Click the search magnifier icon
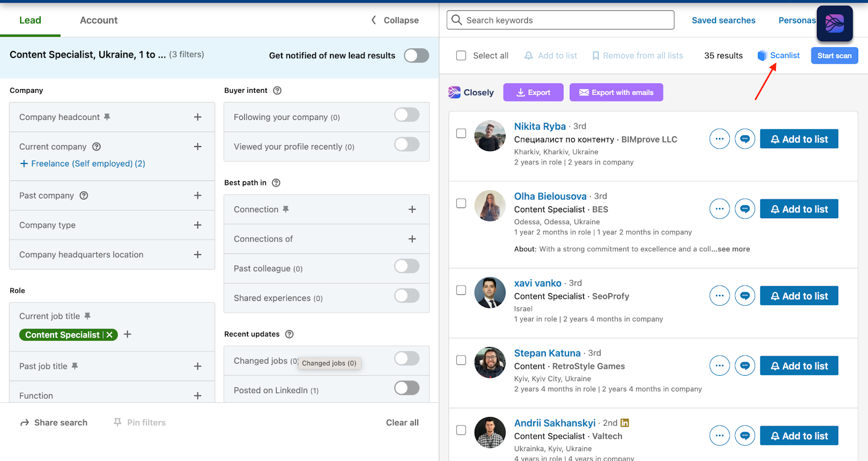Image resolution: width=868 pixels, height=461 pixels. tap(457, 20)
